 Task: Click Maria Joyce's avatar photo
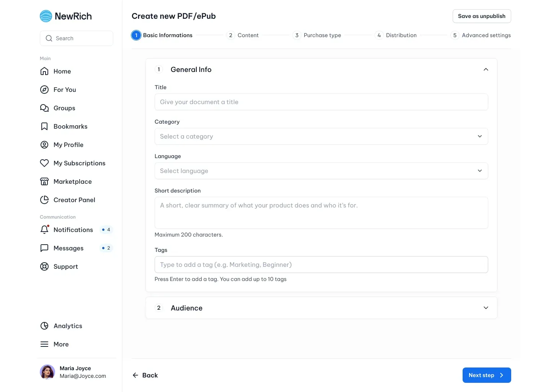(47, 372)
